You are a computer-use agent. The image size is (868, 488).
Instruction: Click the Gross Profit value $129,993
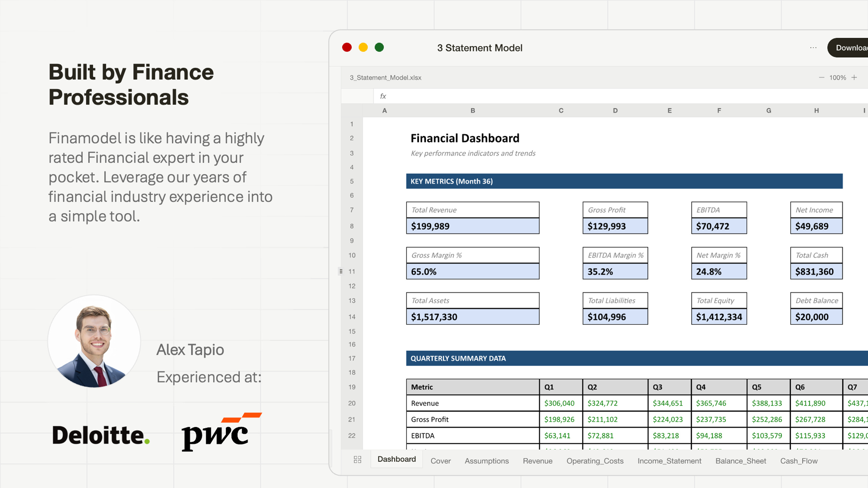coord(615,226)
